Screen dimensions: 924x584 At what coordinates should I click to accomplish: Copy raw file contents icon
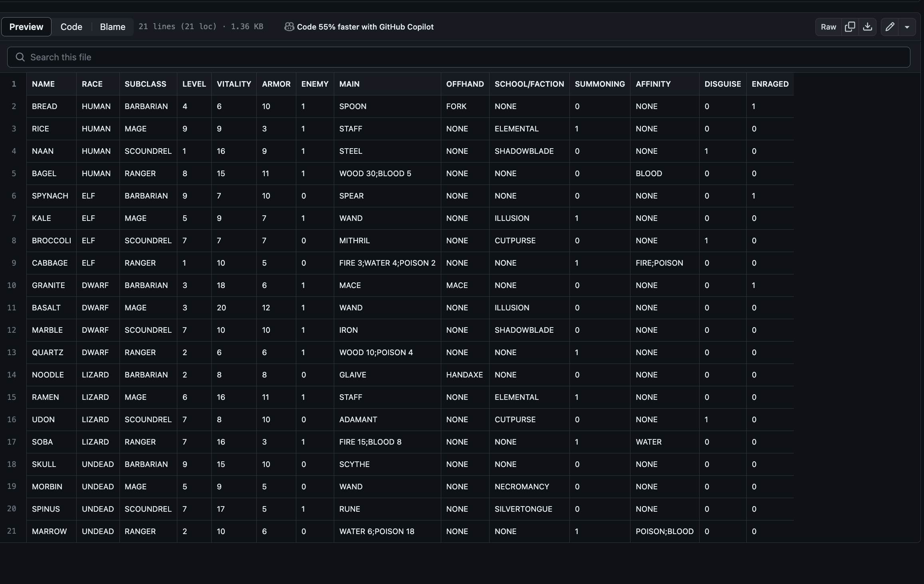pos(850,27)
